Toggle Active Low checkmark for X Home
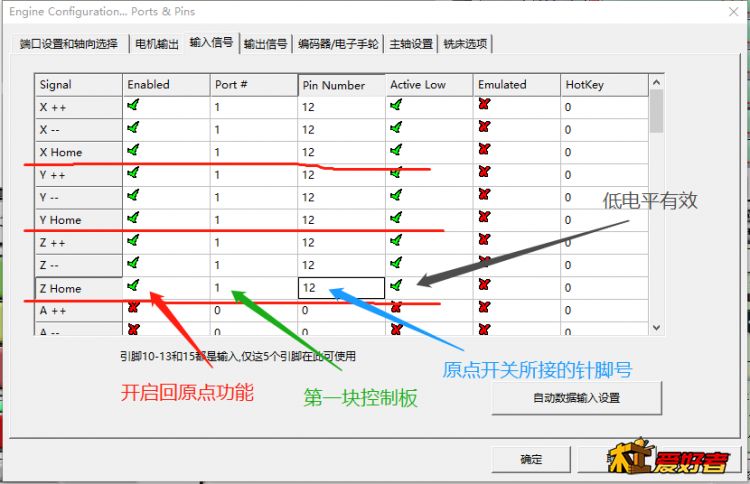 click(396, 150)
